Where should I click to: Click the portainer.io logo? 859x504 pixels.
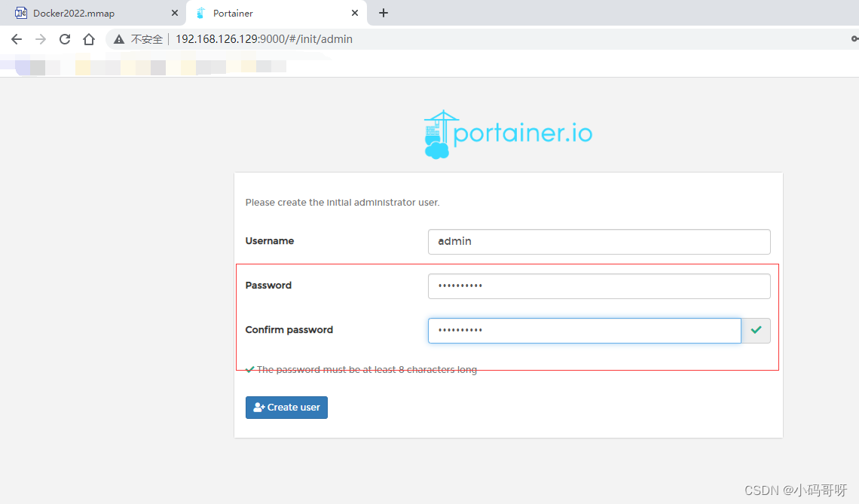click(x=509, y=135)
